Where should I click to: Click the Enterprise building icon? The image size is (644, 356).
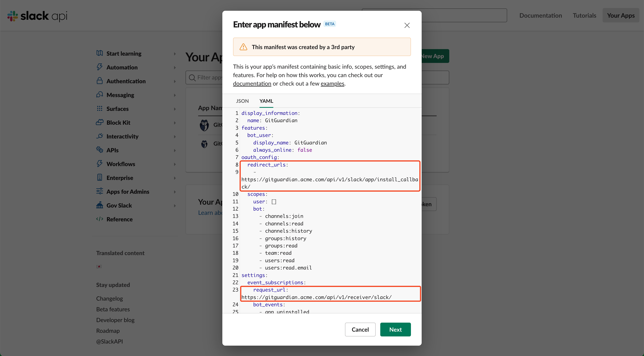[99, 177]
